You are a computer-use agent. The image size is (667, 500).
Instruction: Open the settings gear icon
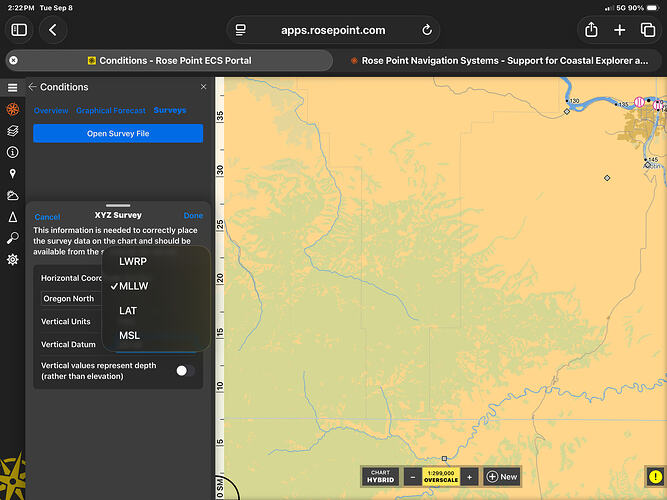click(13, 259)
